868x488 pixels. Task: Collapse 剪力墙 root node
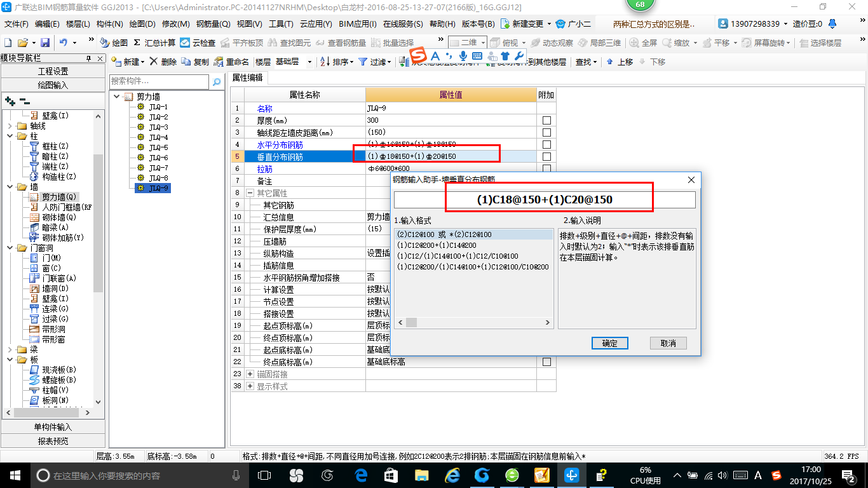[117, 97]
